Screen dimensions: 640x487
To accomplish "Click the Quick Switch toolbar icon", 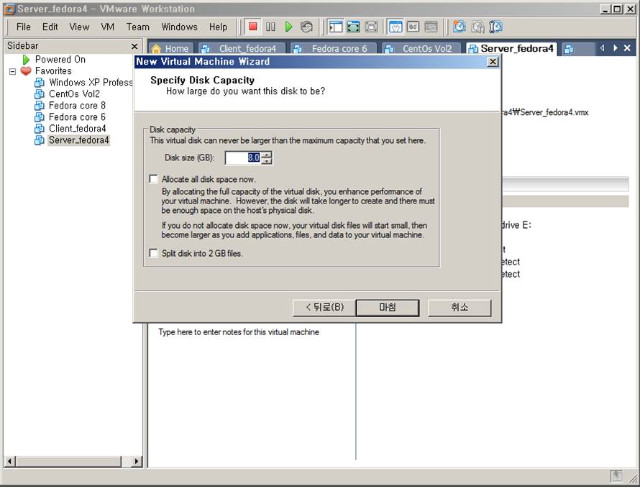I will [x=353, y=27].
